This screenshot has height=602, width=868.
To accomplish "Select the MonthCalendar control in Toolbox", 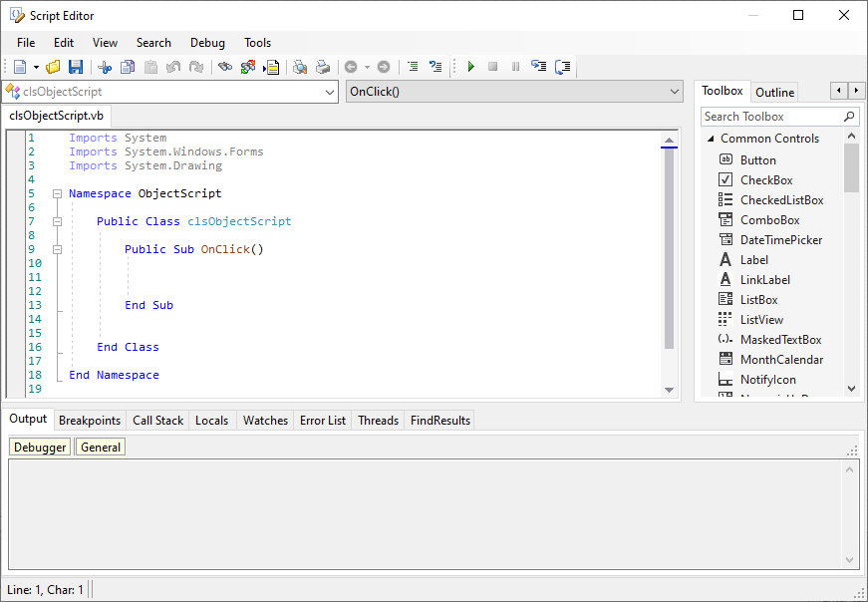I will tap(781, 360).
